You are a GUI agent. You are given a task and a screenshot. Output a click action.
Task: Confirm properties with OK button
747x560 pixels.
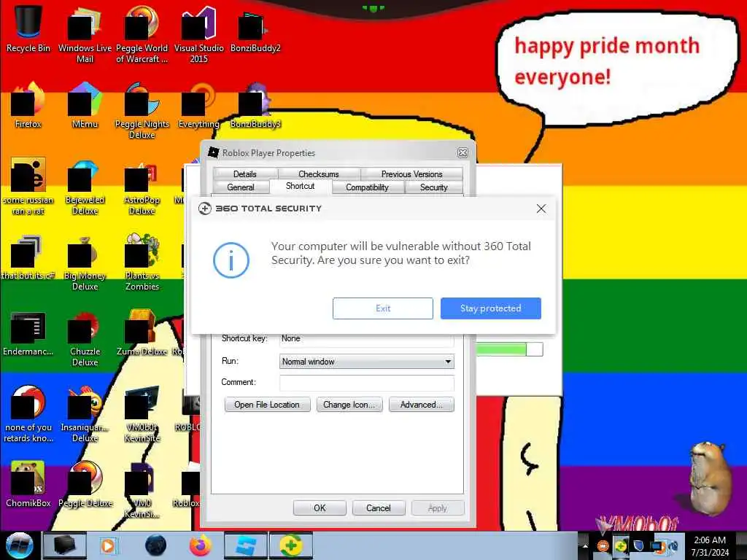[320, 508]
